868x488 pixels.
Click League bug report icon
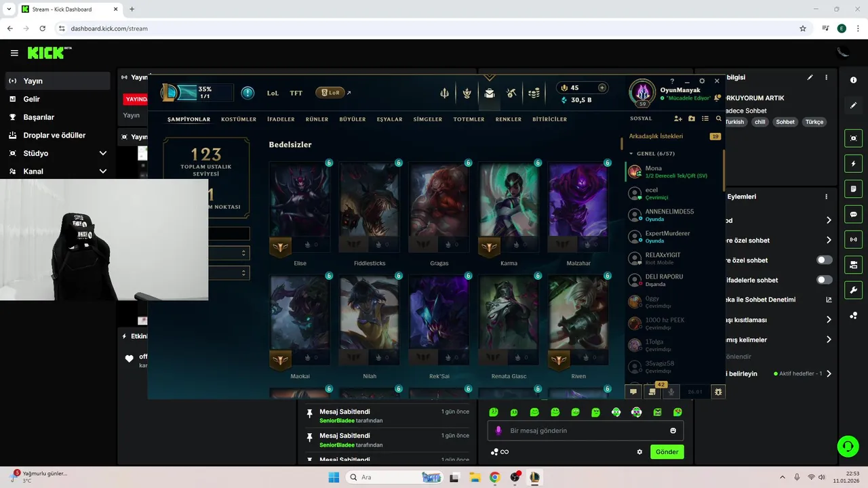point(718,392)
